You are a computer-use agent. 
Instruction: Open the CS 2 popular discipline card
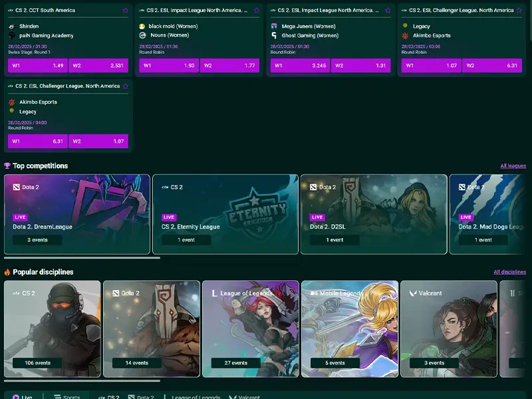(53, 329)
